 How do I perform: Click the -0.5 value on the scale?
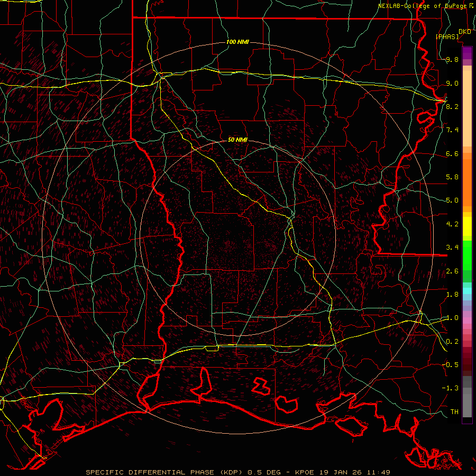[450, 364]
